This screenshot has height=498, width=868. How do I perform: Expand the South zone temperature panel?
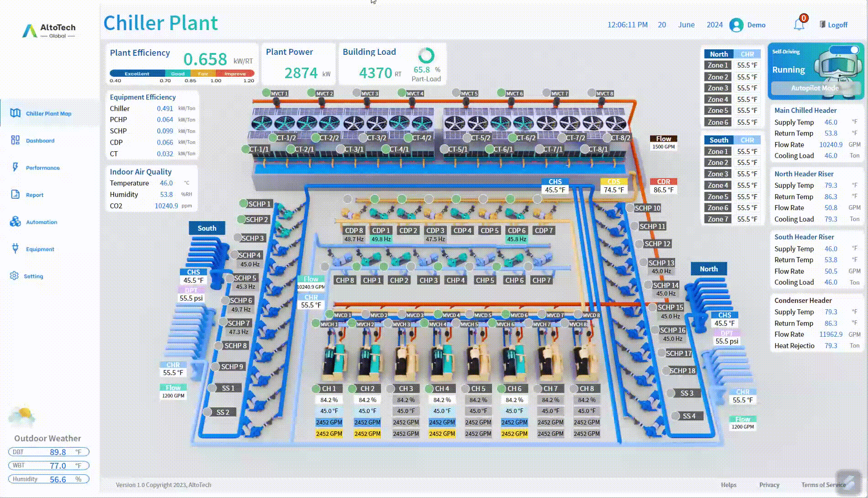(x=718, y=140)
